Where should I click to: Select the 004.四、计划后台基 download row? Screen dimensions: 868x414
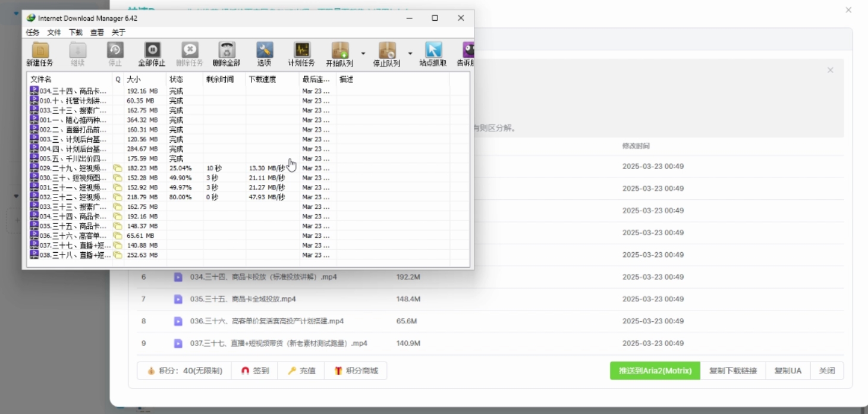(x=249, y=149)
